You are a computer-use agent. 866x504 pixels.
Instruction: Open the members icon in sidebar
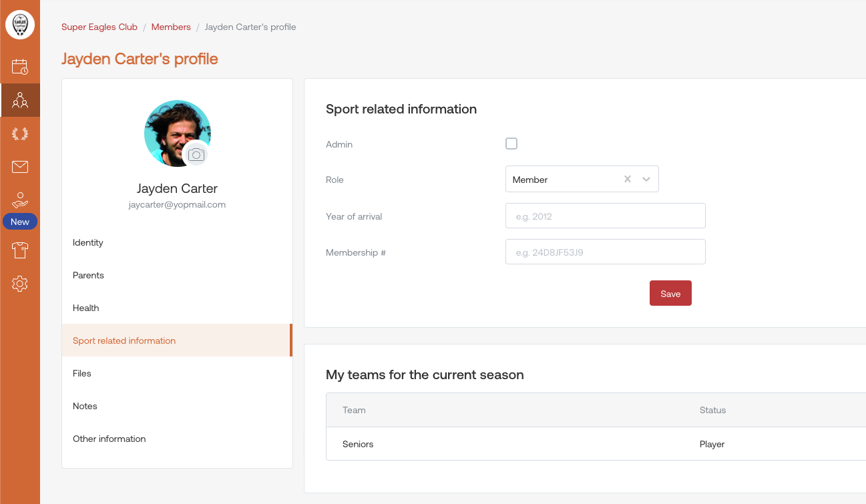tap(20, 100)
